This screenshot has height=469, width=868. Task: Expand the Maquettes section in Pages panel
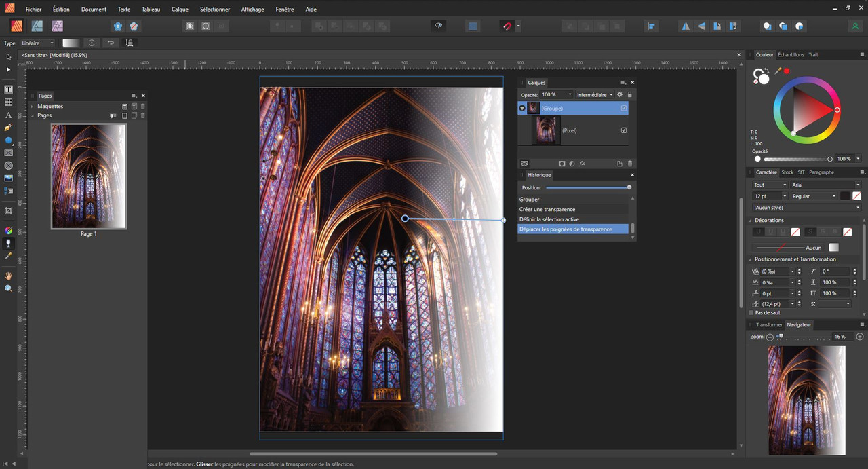32,107
